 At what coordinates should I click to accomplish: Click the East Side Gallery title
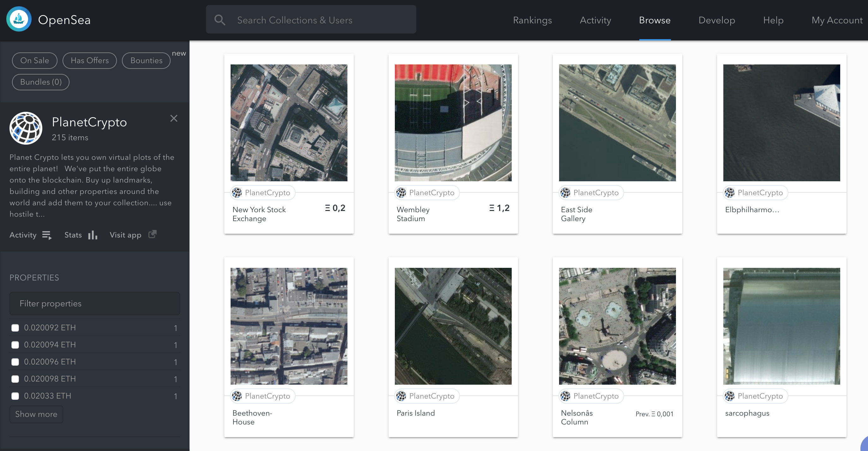click(576, 214)
